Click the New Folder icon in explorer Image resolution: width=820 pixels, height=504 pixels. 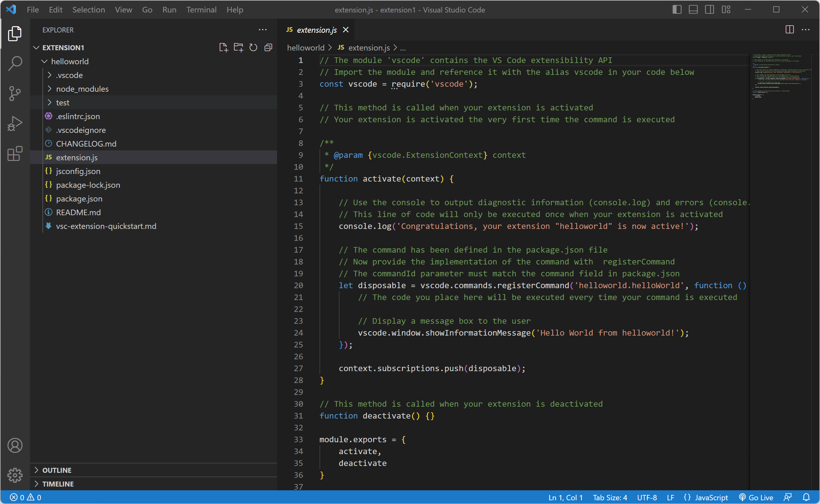point(238,48)
